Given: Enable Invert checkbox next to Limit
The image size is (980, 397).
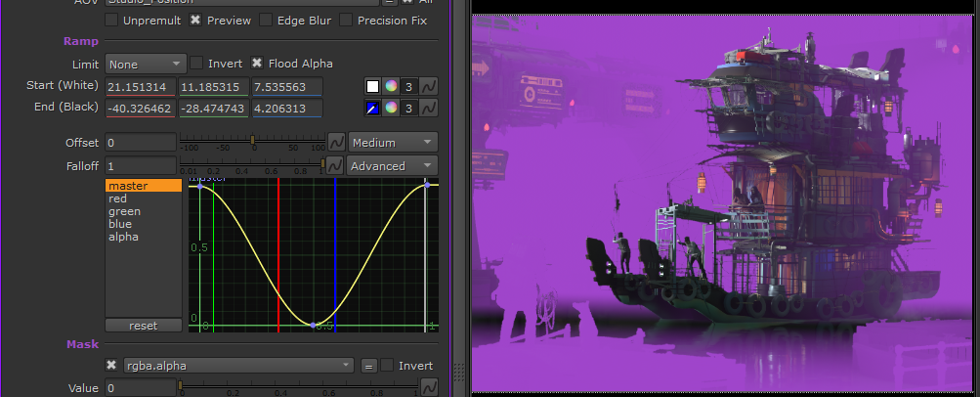Looking at the screenshot, I should point(196,64).
